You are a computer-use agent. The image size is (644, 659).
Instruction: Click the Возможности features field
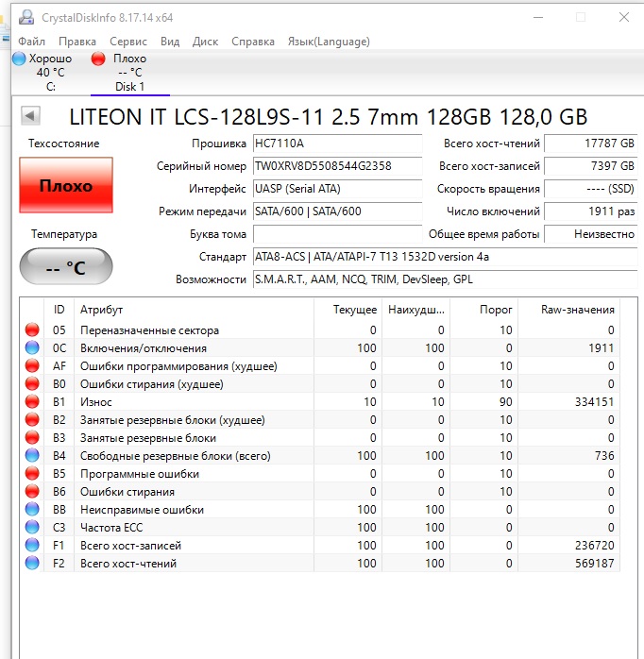(445, 279)
